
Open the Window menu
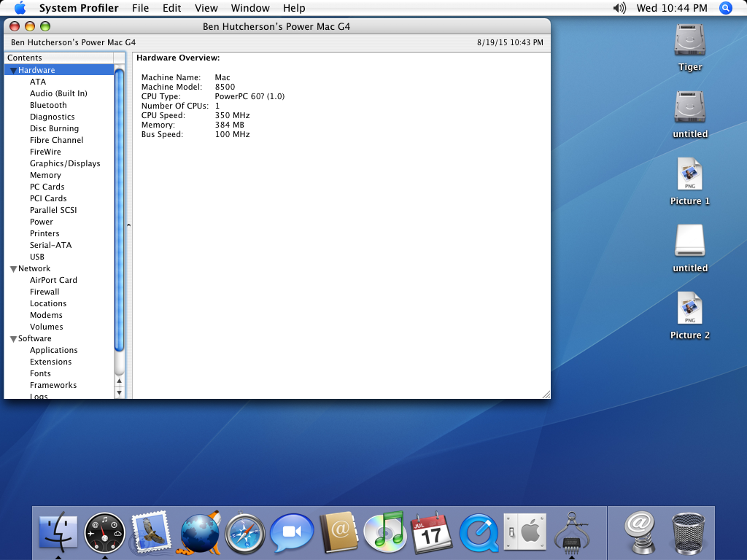click(249, 8)
